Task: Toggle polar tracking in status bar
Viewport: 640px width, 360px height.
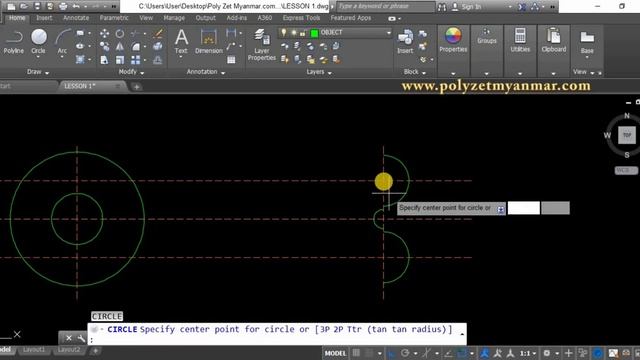Action: click(404, 353)
